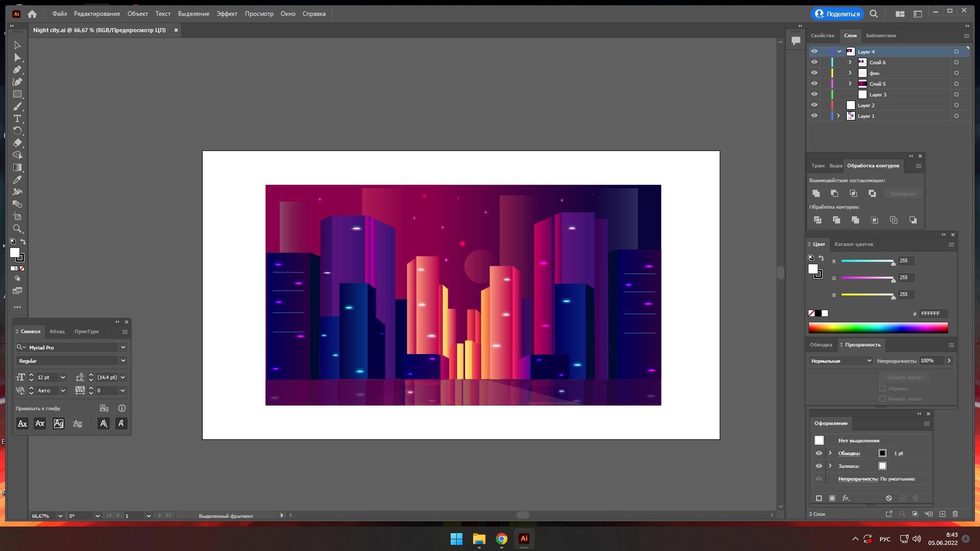Viewport: 980px width, 551px height.
Task: Click the Unite shape mode icon
Action: (x=816, y=193)
